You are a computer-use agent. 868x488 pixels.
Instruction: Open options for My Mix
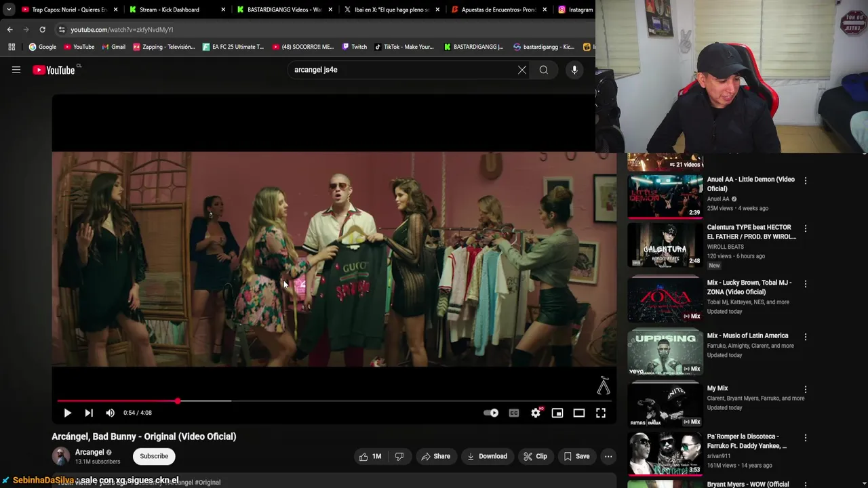[806, 390]
